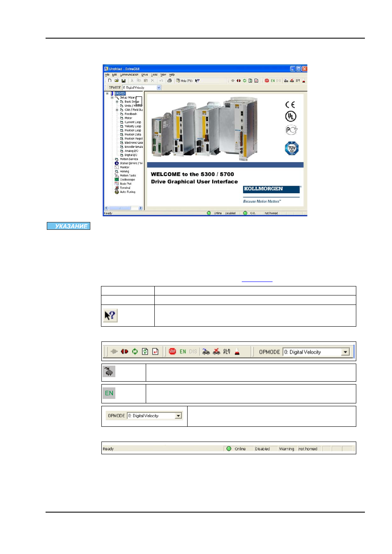Select the Velocity Loop tree item
This screenshot has width=392, height=554.
click(133, 126)
